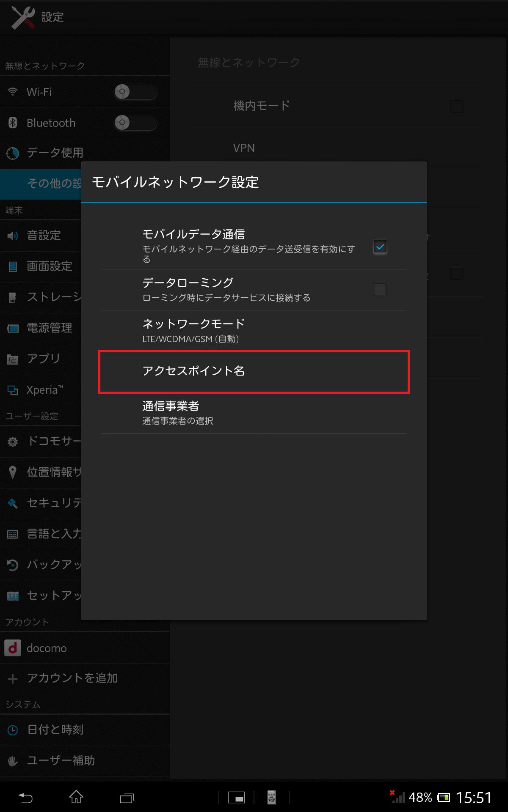Check the 機内モード checkbox in background

[x=457, y=106]
